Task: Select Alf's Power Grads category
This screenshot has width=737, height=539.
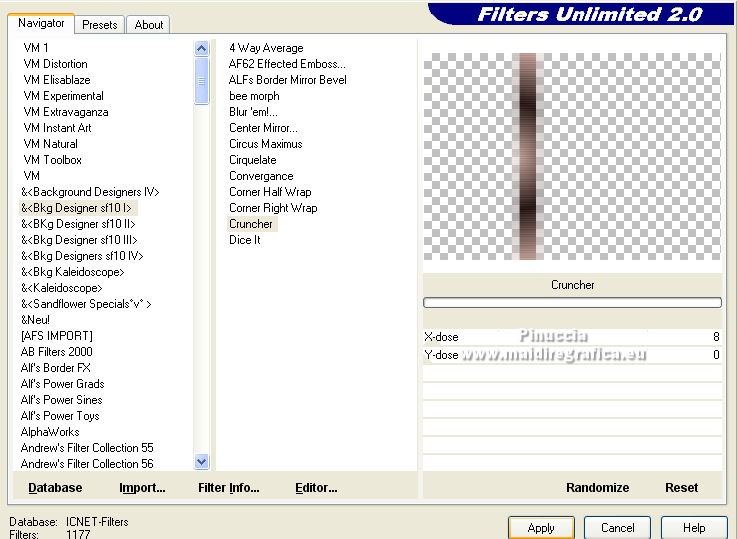Action: tap(63, 383)
